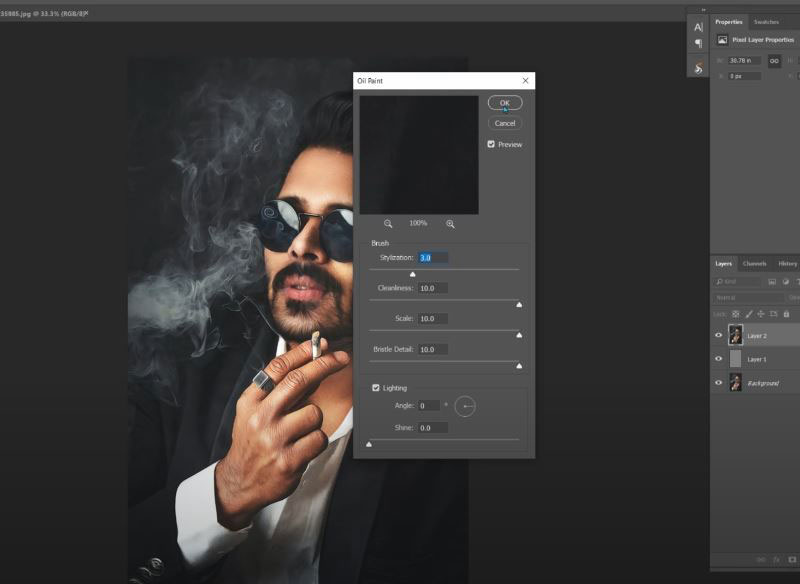Zoom out the Oil Paint preview
The image size is (800, 584).
(388, 224)
